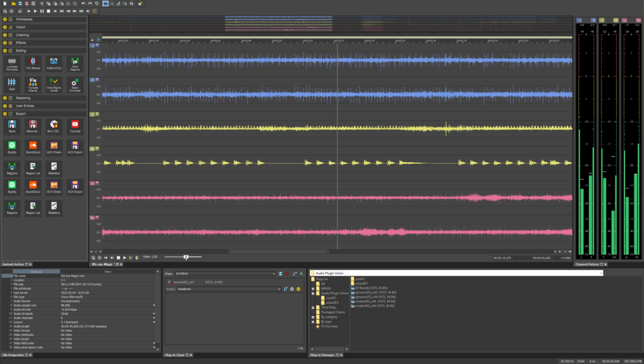The image size is (644, 364).
Task: Expand the Third Party plug-ins folder
Action: pos(313,308)
